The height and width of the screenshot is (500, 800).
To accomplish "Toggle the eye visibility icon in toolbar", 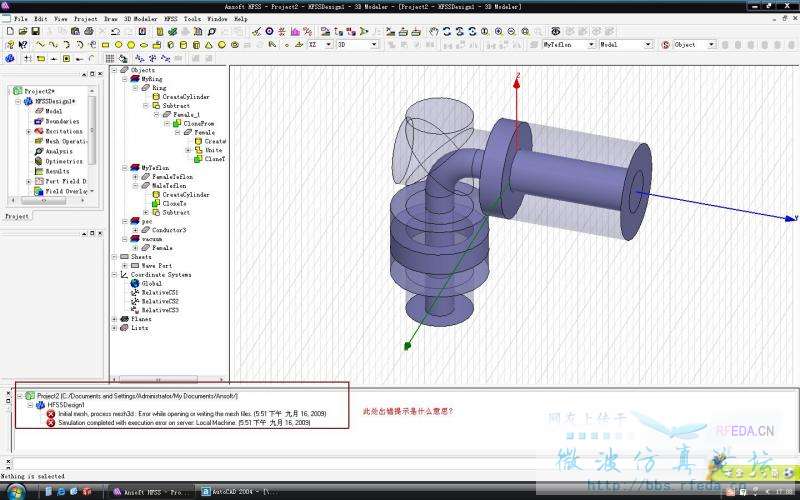I will (556, 31).
